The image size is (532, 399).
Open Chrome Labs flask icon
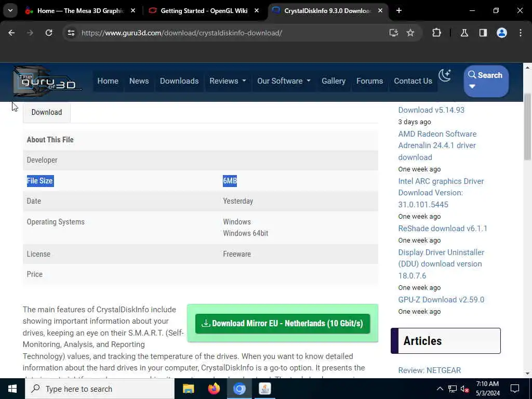[464, 33]
